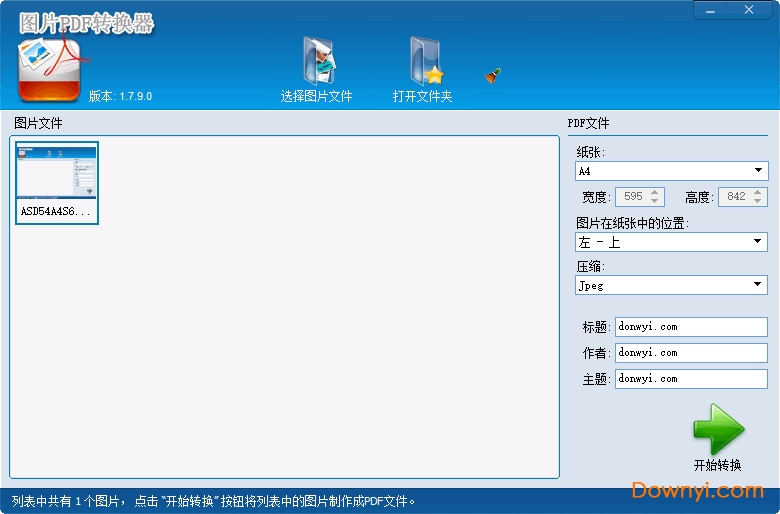
Task: Increase the height 842 value
Action: click(x=757, y=192)
